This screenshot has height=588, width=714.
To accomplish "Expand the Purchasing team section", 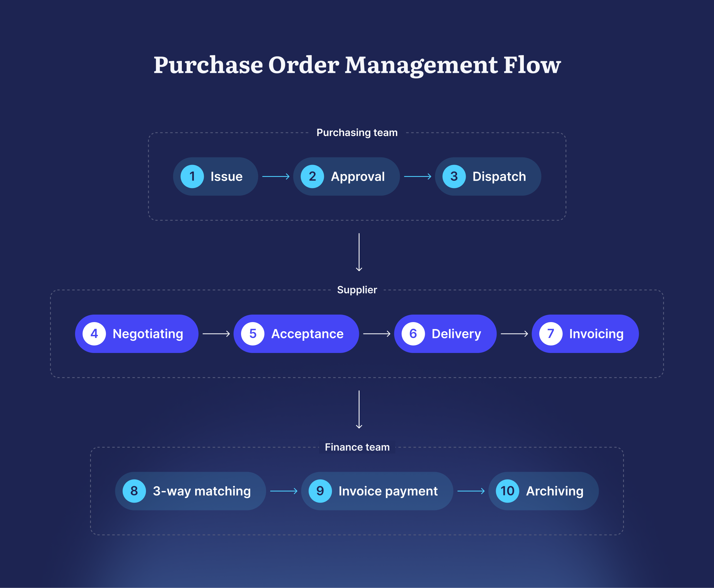I will 356,129.
